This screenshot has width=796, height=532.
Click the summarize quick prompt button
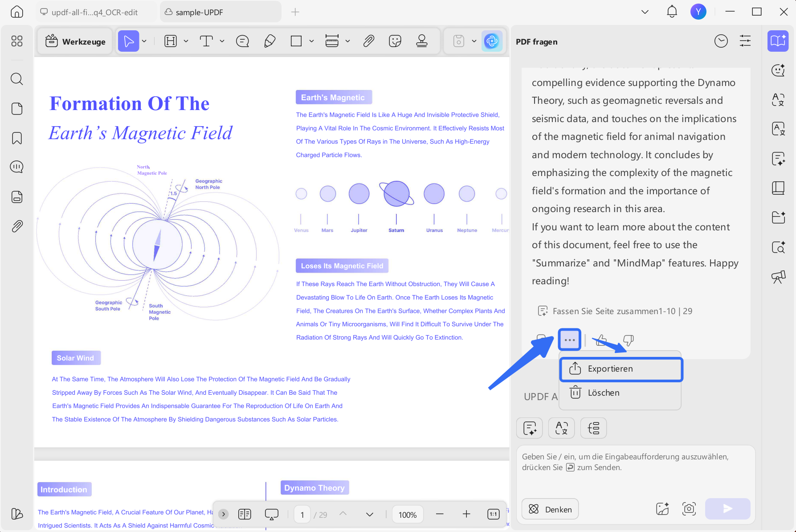530,429
